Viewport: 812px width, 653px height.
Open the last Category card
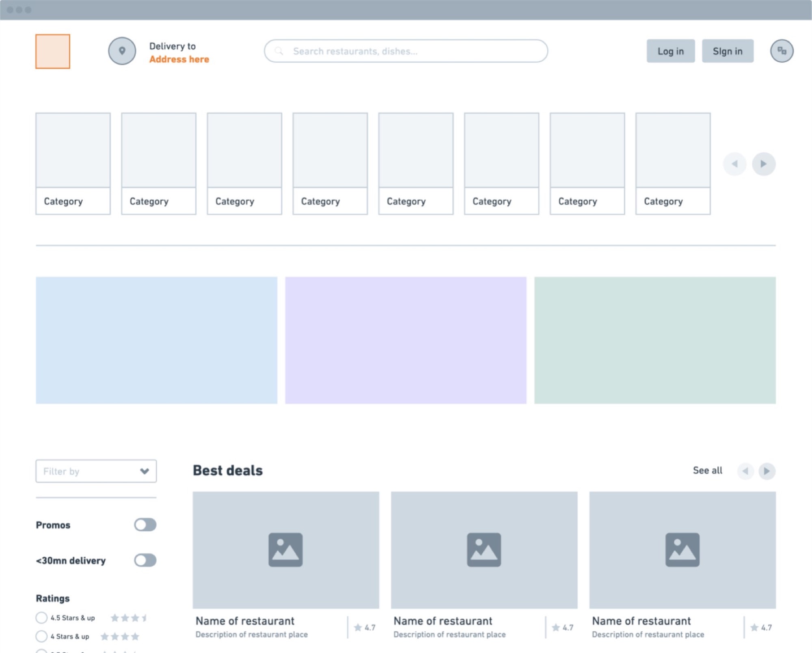673,164
